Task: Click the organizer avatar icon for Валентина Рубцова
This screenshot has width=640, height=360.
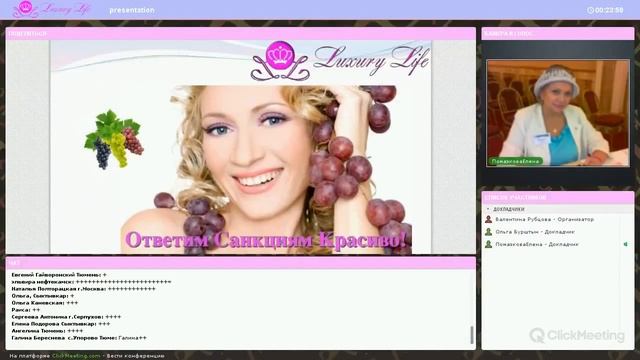Action: pos(488,220)
